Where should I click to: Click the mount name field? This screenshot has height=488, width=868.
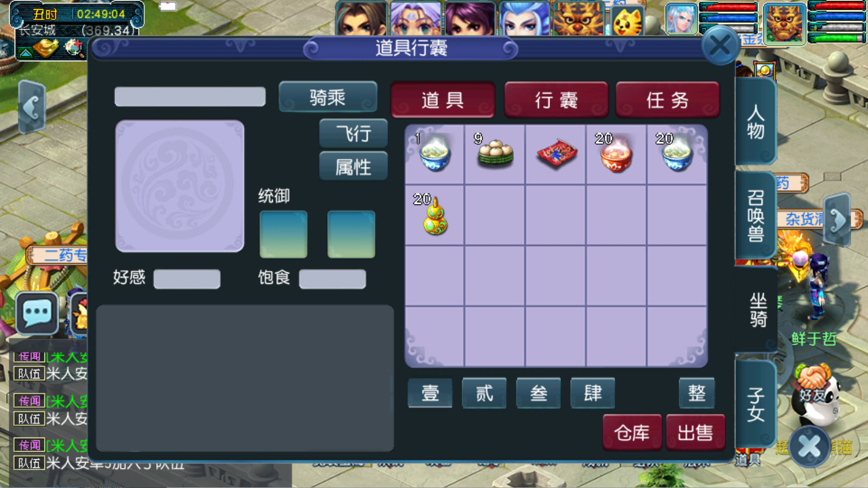click(x=190, y=97)
